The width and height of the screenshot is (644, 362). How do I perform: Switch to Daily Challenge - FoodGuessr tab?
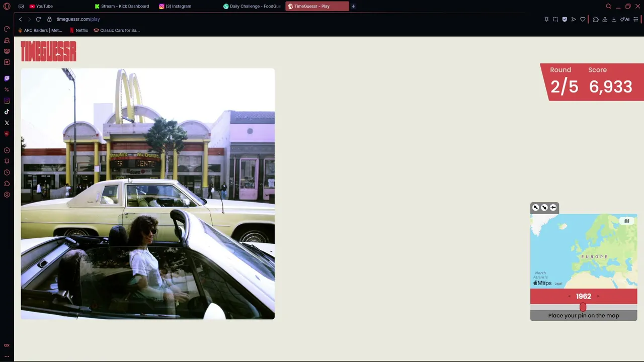click(252, 6)
